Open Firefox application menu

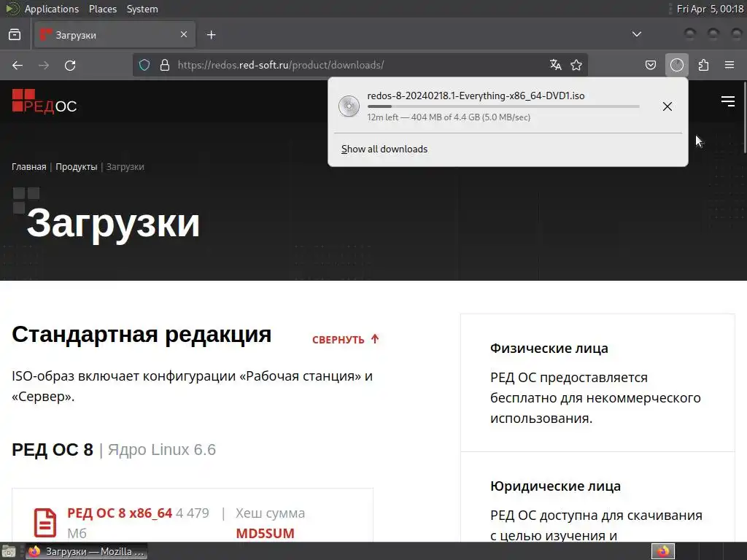tap(729, 65)
